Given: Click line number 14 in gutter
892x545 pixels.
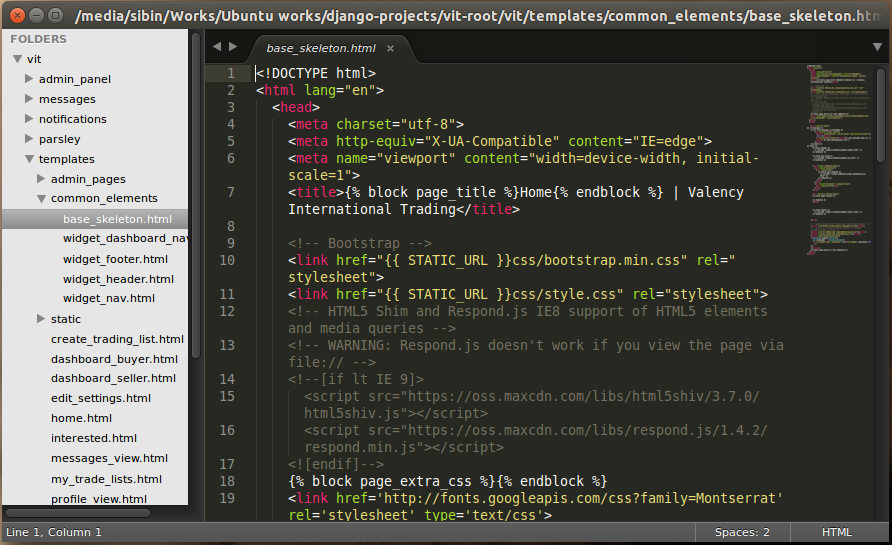Looking at the screenshot, I should 227,379.
